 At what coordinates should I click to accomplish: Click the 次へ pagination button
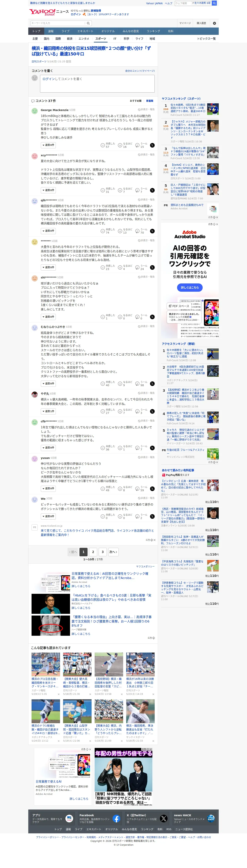tap(113, 552)
